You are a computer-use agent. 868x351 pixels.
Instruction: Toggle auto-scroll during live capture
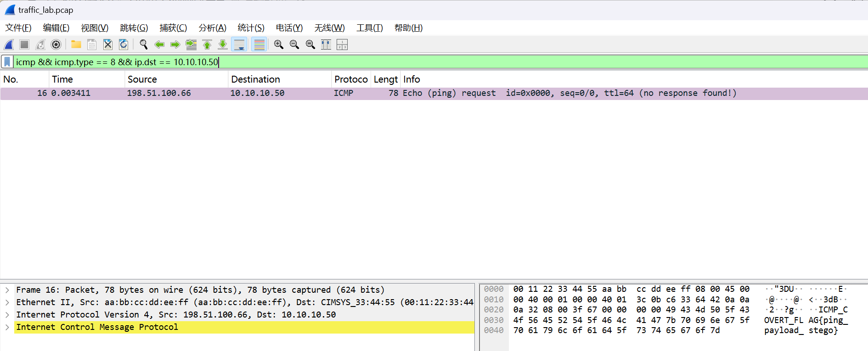pos(239,45)
